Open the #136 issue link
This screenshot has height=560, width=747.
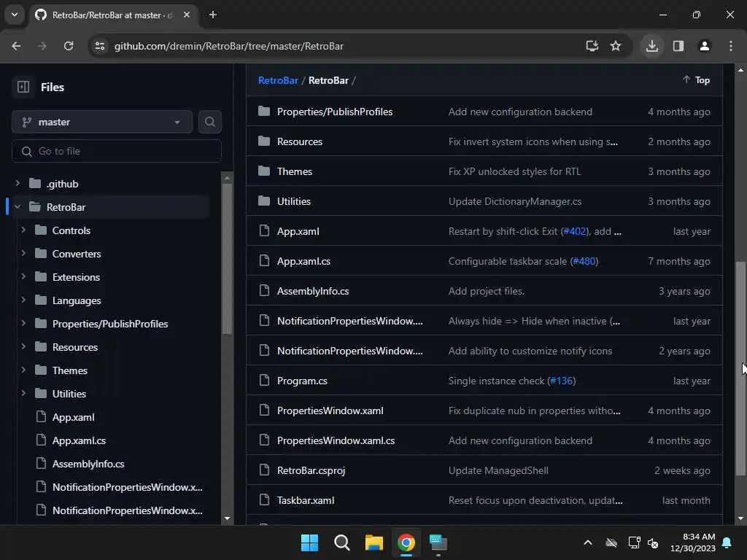point(562,381)
